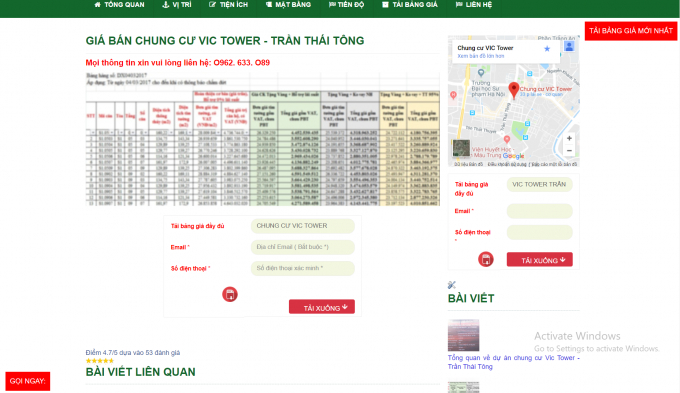Image resolution: width=680 pixels, height=393 pixels.
Task: Open Điều khoản sử dụng map link
Action: [x=507, y=164]
